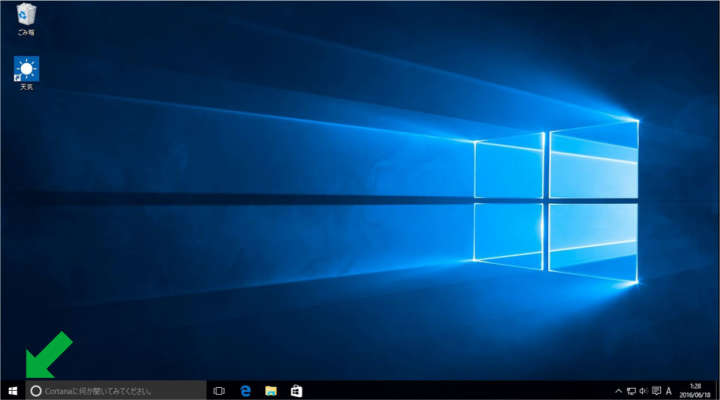Click the Cortana circle icon
The image size is (720, 400).
(x=36, y=391)
